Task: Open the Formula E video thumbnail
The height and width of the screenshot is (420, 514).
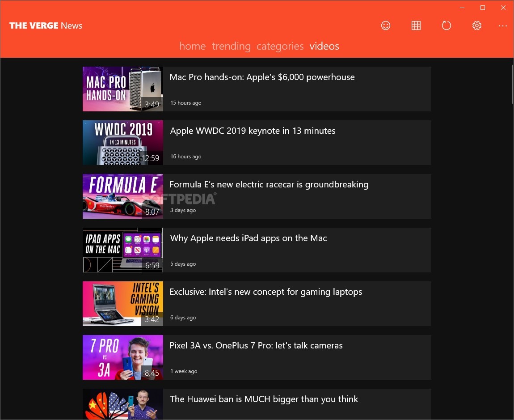Action: 122,196
